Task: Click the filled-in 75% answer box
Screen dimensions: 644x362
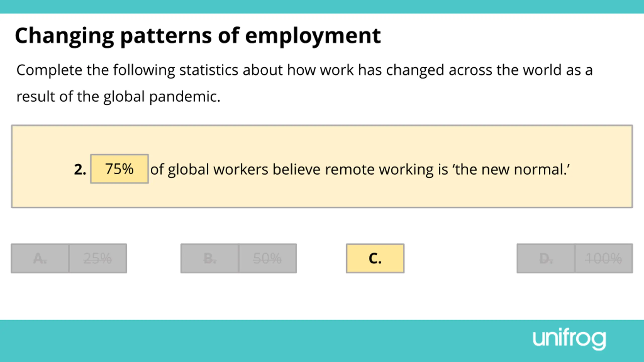Action: point(119,169)
